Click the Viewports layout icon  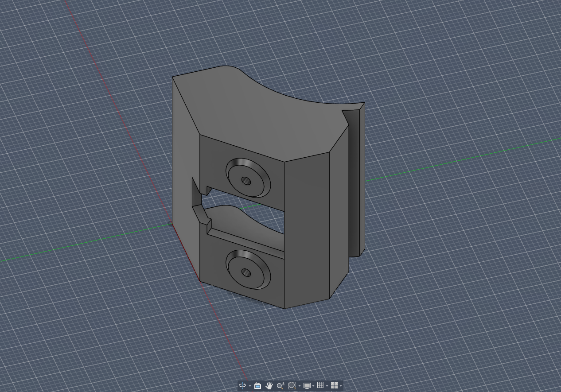(335, 385)
